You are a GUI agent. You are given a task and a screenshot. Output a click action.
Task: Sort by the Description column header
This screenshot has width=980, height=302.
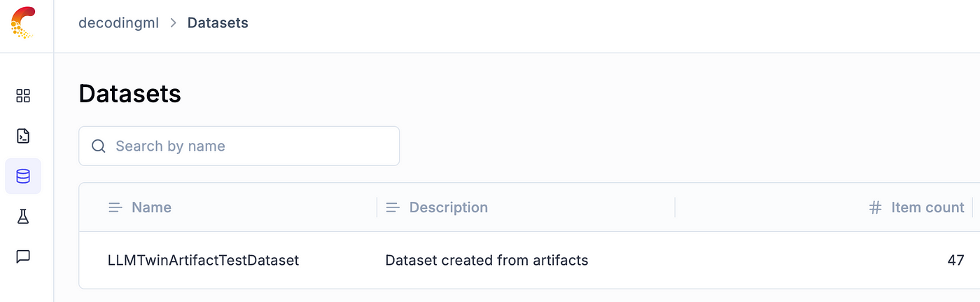pyautogui.click(x=448, y=207)
